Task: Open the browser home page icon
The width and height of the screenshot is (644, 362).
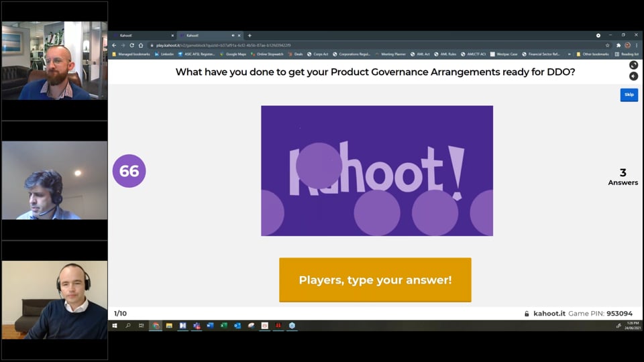Action: click(x=140, y=45)
